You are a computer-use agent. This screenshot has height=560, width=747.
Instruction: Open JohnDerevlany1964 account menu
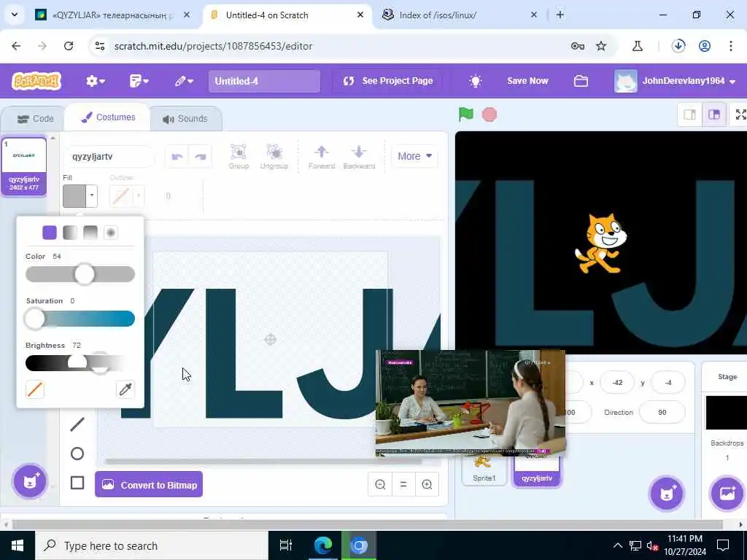[676, 81]
